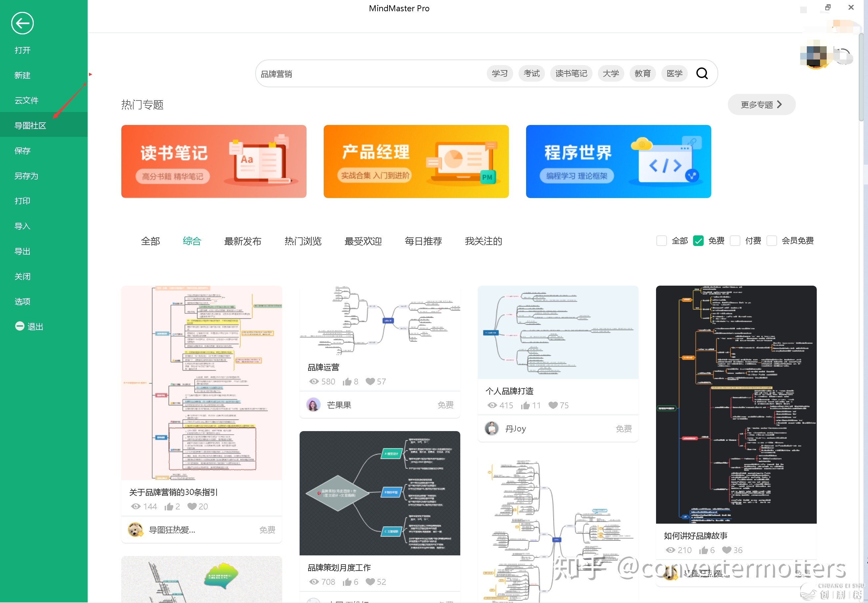Screen dimensions: 868x603
Task: Select 打印 in the sidebar
Action: [44, 201]
